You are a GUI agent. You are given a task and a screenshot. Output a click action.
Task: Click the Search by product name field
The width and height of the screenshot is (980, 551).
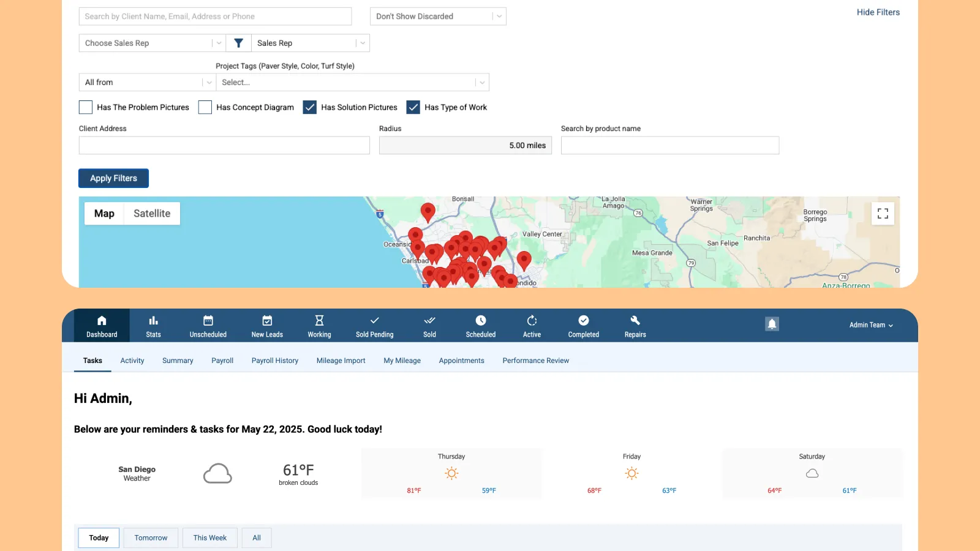point(669,146)
